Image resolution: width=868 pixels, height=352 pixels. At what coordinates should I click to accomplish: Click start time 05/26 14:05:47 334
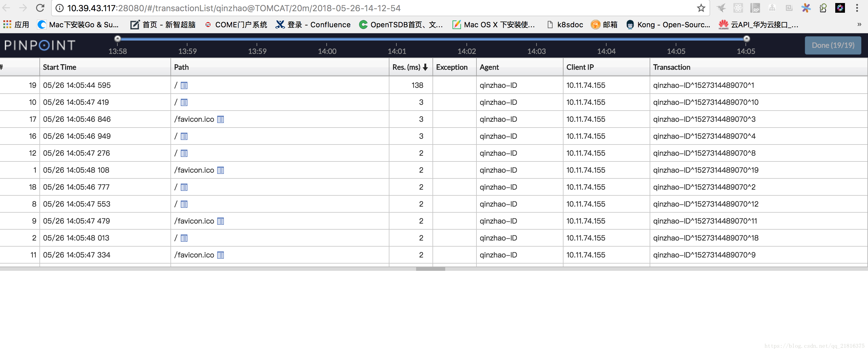point(76,255)
